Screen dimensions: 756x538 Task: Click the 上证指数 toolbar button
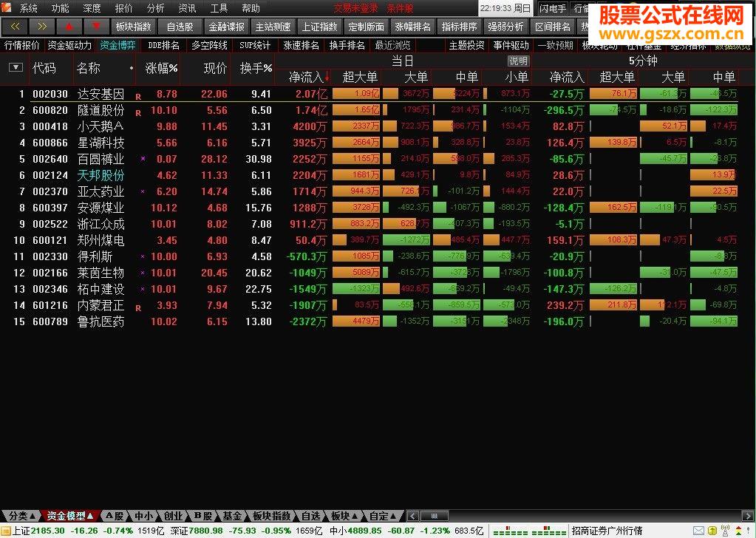tap(320, 27)
